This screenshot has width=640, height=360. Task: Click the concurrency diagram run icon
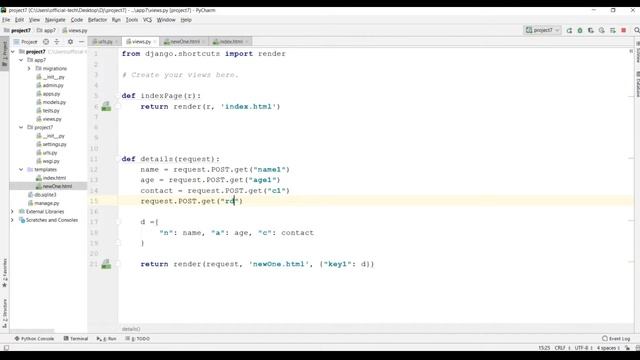coord(613,31)
